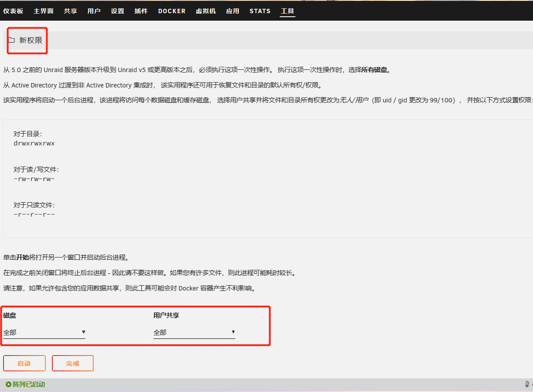Click the folder icon beside 新权限
The height and width of the screenshot is (392, 533).
click(x=11, y=40)
